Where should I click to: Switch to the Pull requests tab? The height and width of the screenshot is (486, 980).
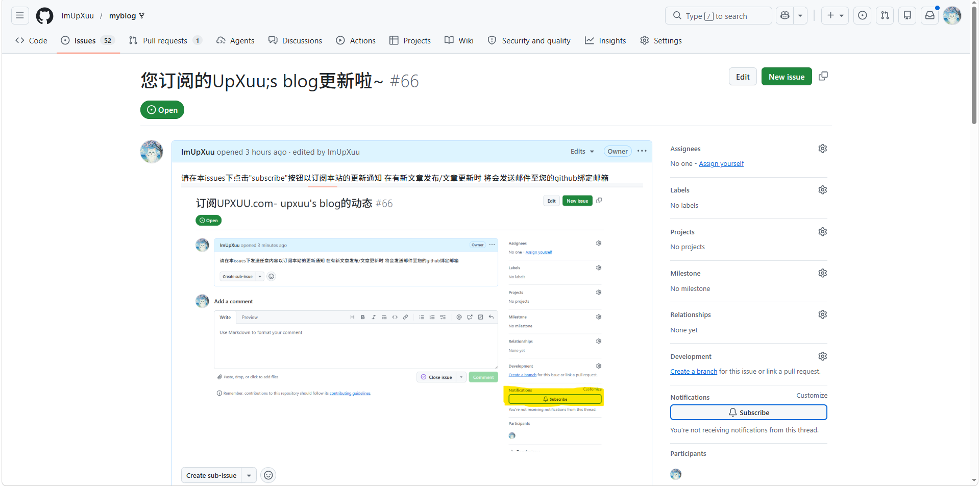coord(165,41)
